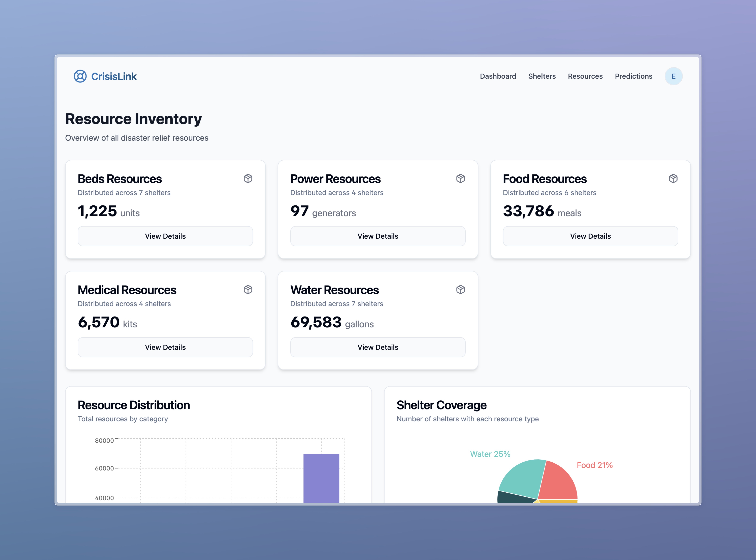View Details for Beds Resources
Image resolution: width=756 pixels, height=560 pixels.
165,236
